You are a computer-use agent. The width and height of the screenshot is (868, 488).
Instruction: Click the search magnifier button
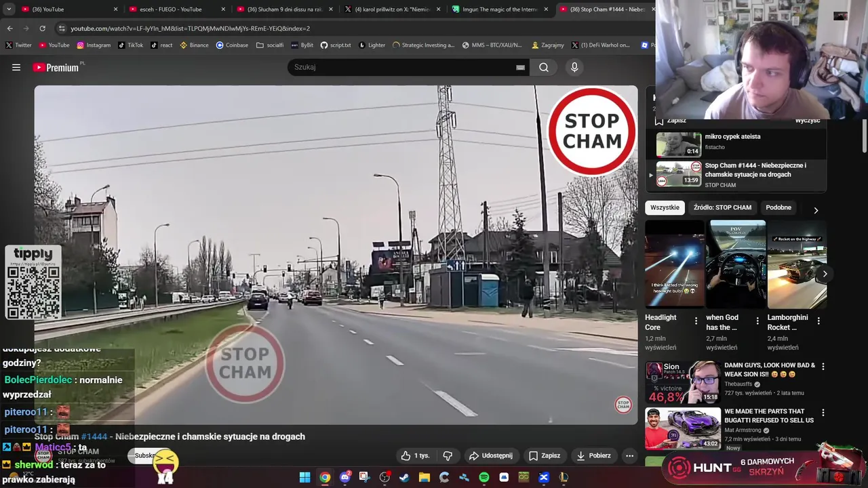(x=544, y=67)
